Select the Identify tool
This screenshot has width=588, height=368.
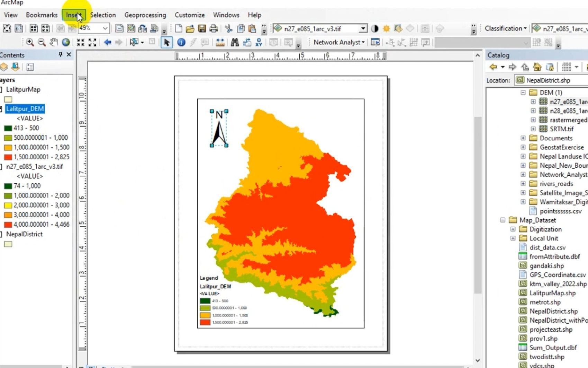coord(181,43)
